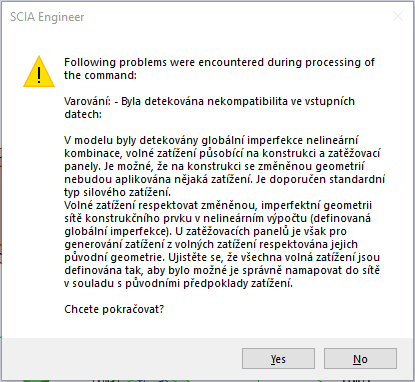Viewport: 415px width, 382px height.
Task: Close the SCIA Engineer warning dialog
Action: [398, 16]
